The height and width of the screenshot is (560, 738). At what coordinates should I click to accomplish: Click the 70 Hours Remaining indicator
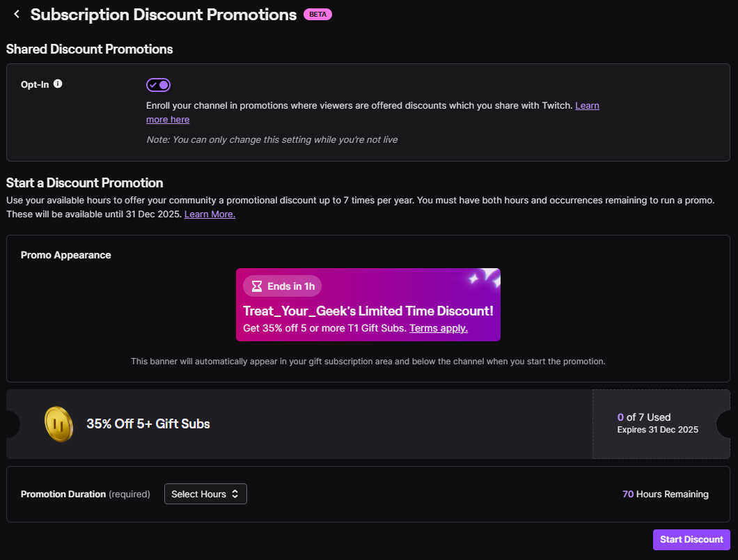666,494
